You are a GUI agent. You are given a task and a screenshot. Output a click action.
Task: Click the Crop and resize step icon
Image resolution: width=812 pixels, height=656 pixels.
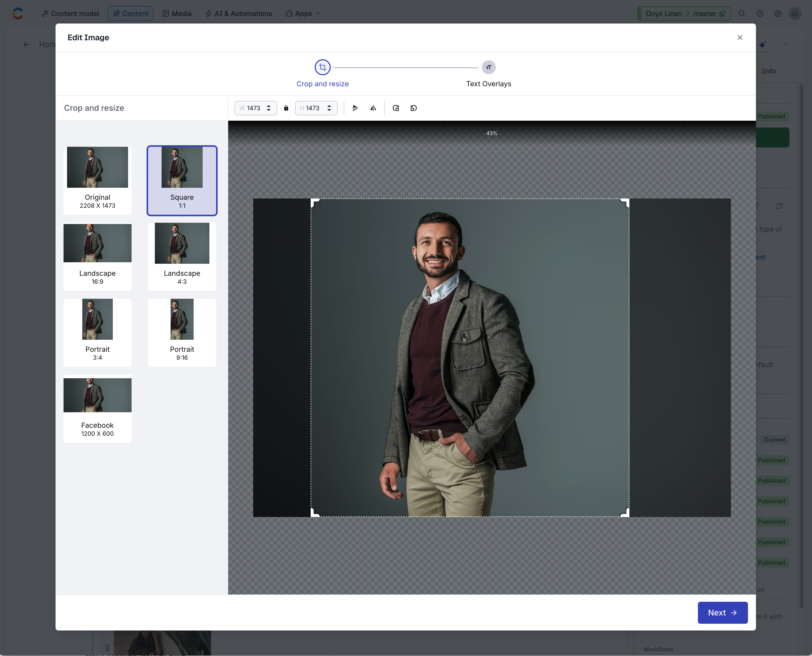pos(322,67)
